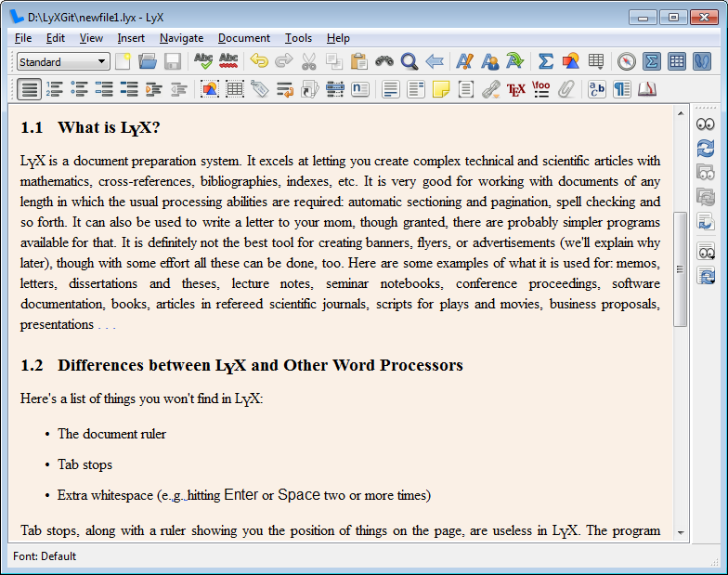The width and height of the screenshot is (728, 575).
Task: Insert math formula with sigma icon
Action: coord(546,61)
